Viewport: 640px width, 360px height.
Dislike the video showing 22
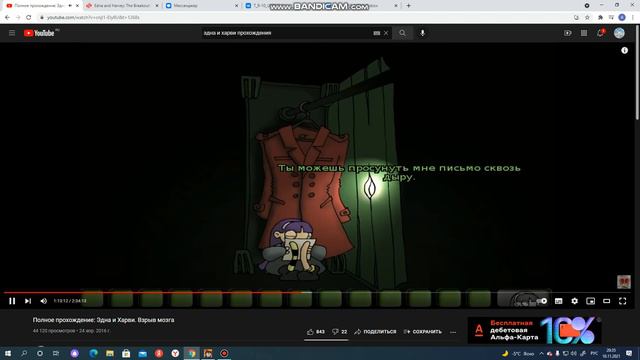[340, 332]
